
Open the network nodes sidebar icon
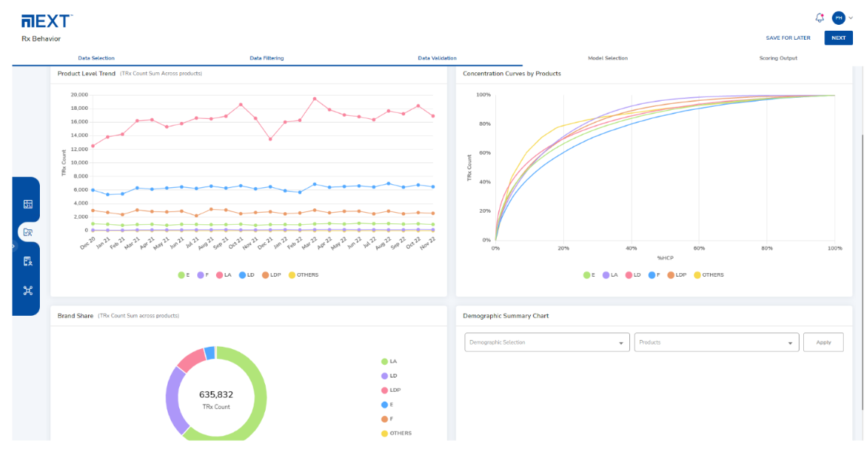28,290
